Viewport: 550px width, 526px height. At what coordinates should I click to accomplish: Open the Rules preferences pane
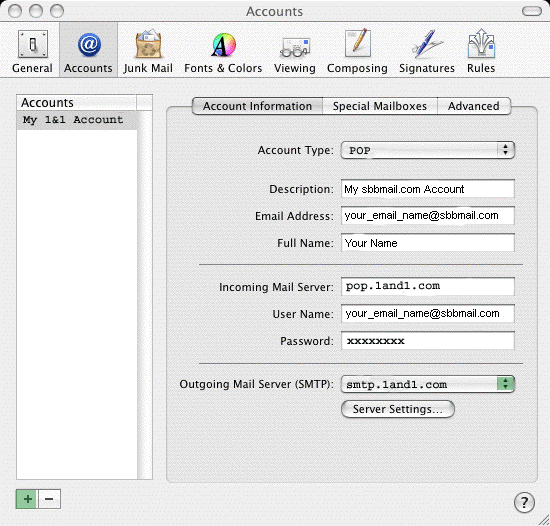point(481,51)
